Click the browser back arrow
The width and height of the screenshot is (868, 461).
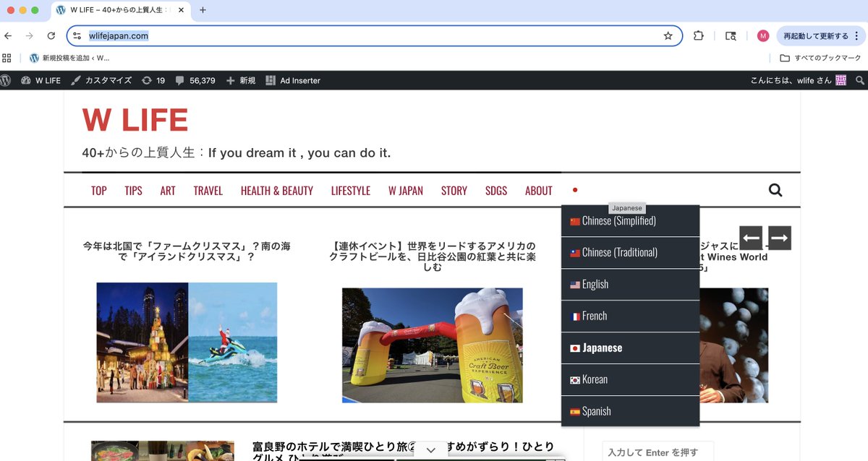[x=8, y=35]
